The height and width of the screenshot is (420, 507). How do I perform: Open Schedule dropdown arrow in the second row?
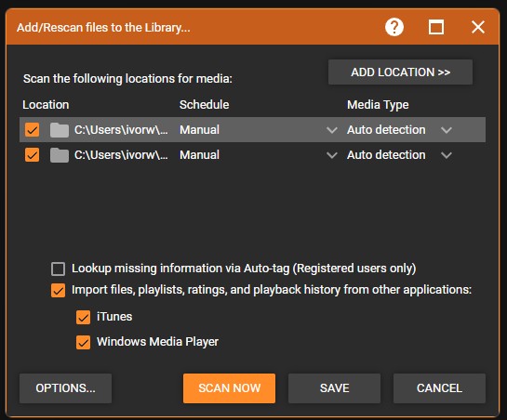click(332, 155)
